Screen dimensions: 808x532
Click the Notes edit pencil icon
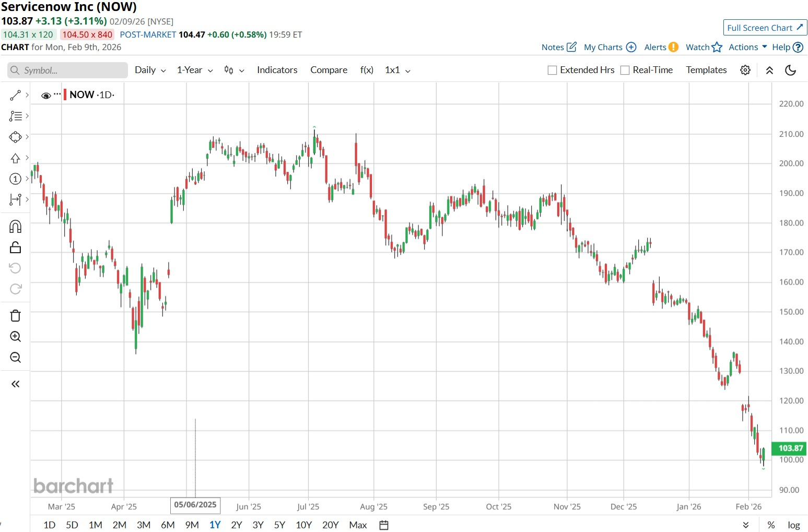coord(571,46)
